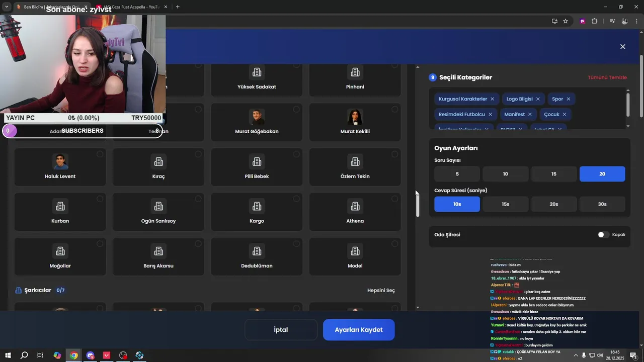Viewport: 644px width, 362px height.
Task: Click the microphone icon in system tray
Action: [x=584, y=355]
